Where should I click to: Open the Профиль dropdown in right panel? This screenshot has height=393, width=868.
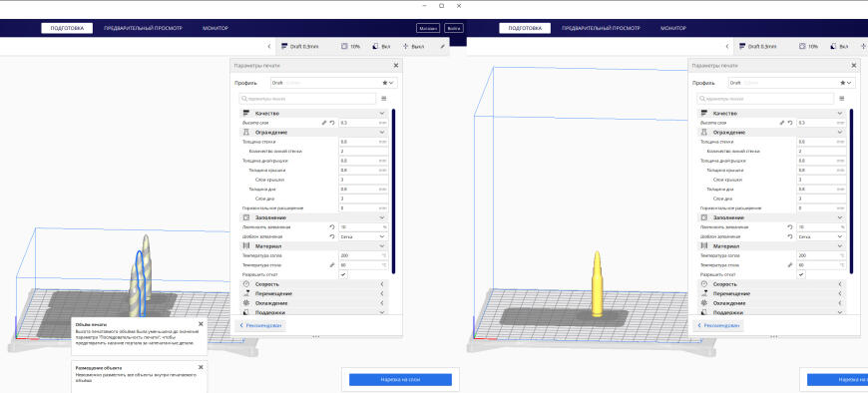(x=792, y=83)
